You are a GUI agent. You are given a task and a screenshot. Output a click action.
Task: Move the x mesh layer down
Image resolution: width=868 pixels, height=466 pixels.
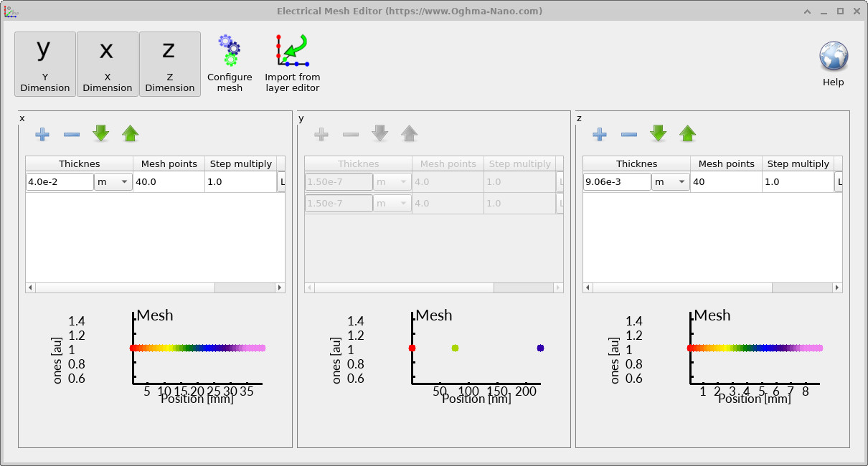(x=101, y=133)
